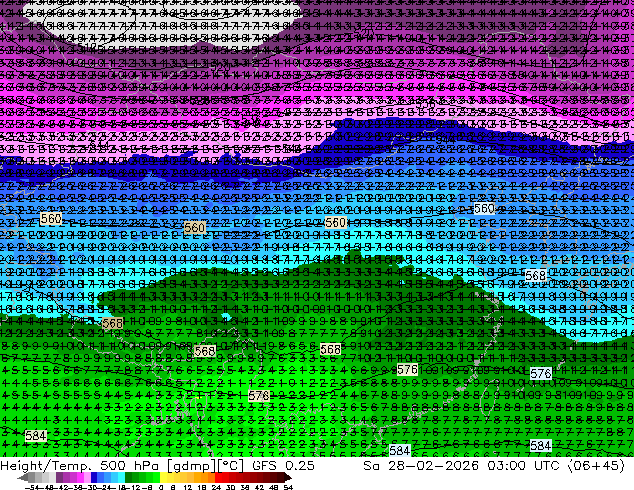Click the "[gdmp]" unit label
The image size is (634, 490).
point(190,465)
